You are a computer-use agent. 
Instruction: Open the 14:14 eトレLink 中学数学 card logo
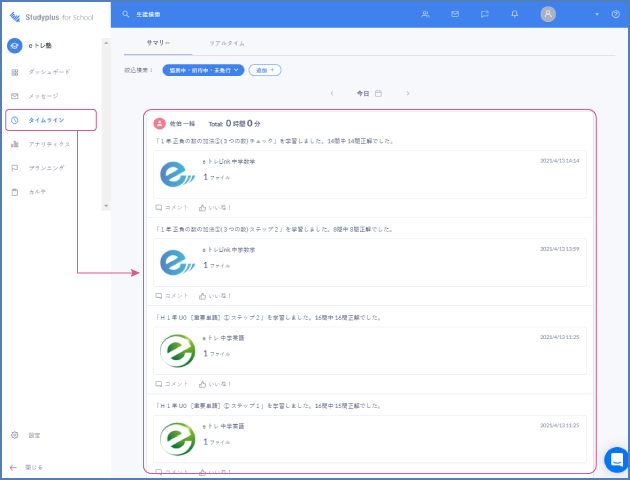click(x=177, y=174)
